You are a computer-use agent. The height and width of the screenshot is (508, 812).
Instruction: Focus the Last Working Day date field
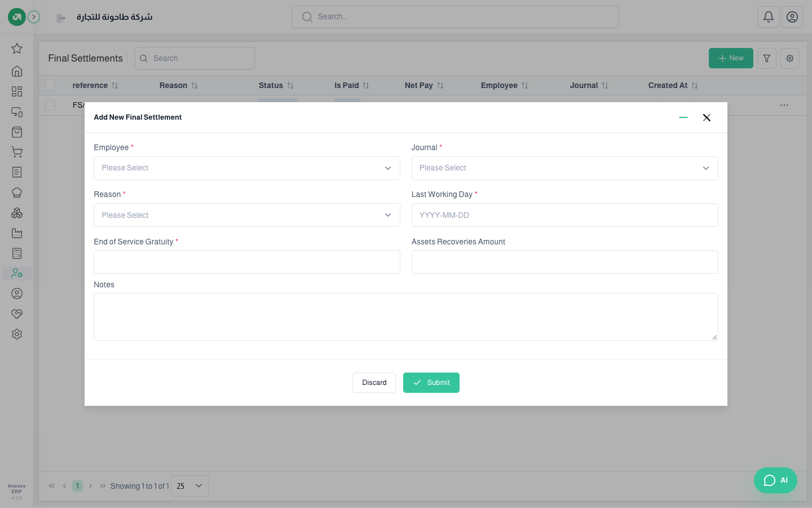tap(564, 215)
